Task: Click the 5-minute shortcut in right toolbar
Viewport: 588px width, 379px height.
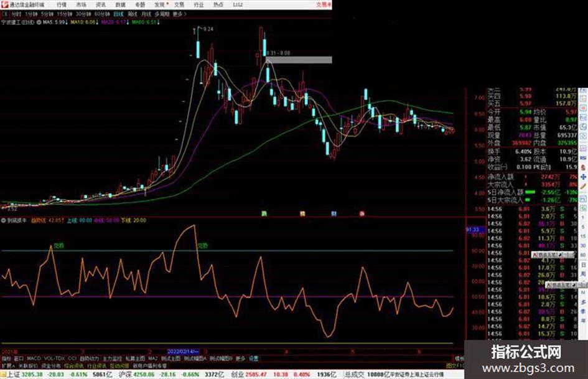Action: click(x=583, y=227)
